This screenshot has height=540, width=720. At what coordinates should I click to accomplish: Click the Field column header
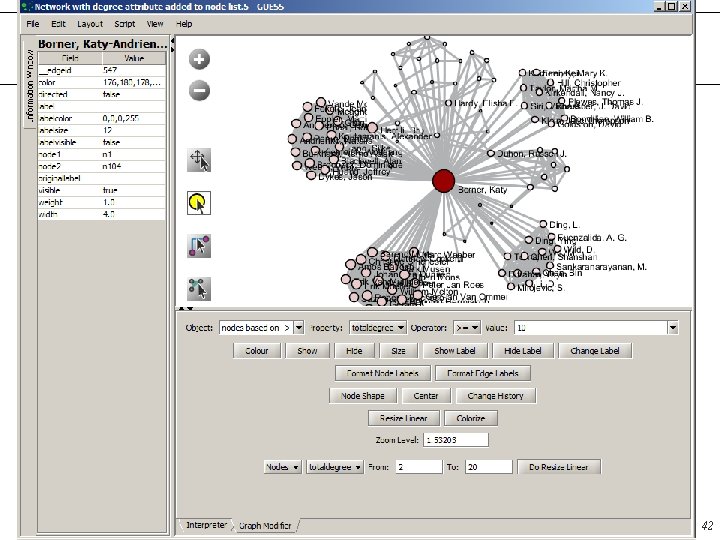click(70, 58)
